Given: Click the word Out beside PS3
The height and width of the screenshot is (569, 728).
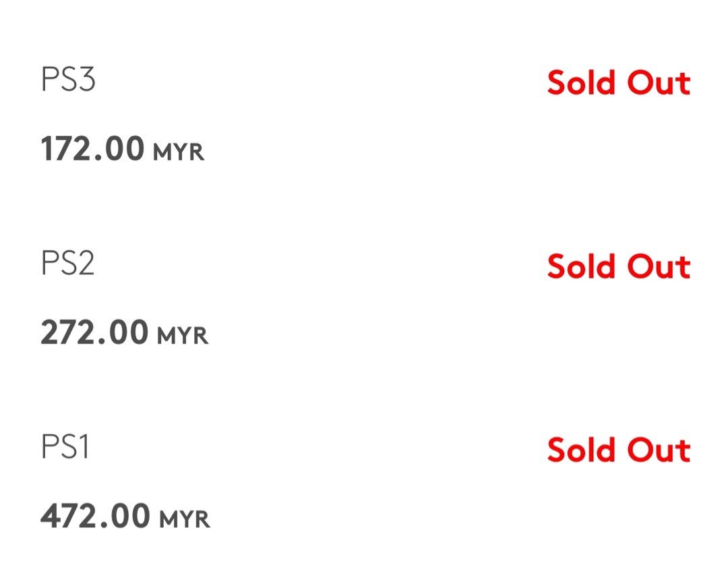Looking at the screenshot, I should coord(659,82).
